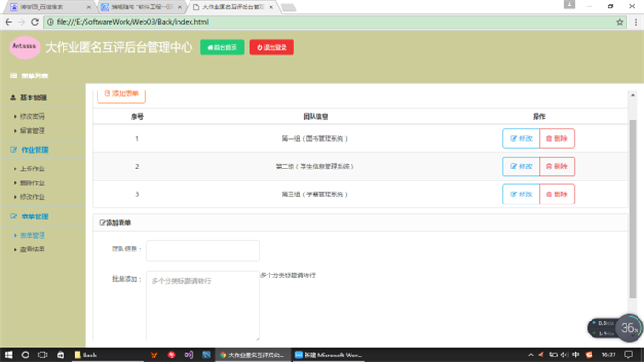Image resolution: width=644 pixels, height=362 pixels.
Task: Open 上传作业 in the sidebar
Action: (32, 169)
